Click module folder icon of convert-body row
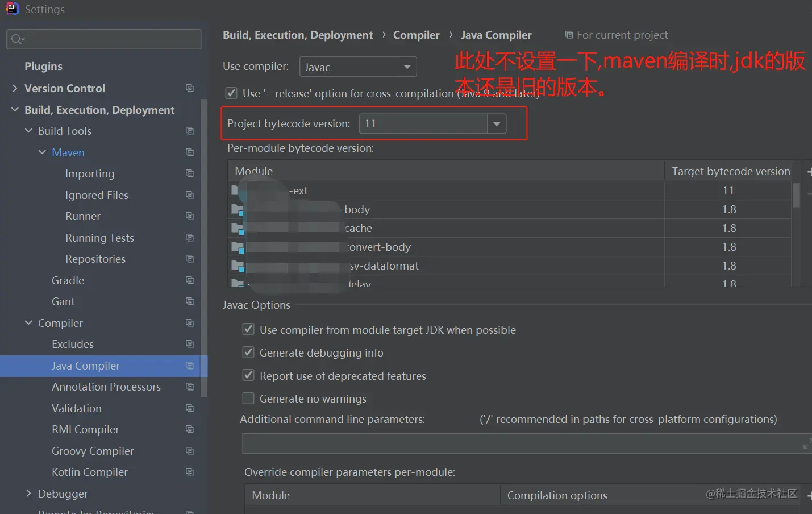Viewport: 812px width, 514px height. pos(238,247)
